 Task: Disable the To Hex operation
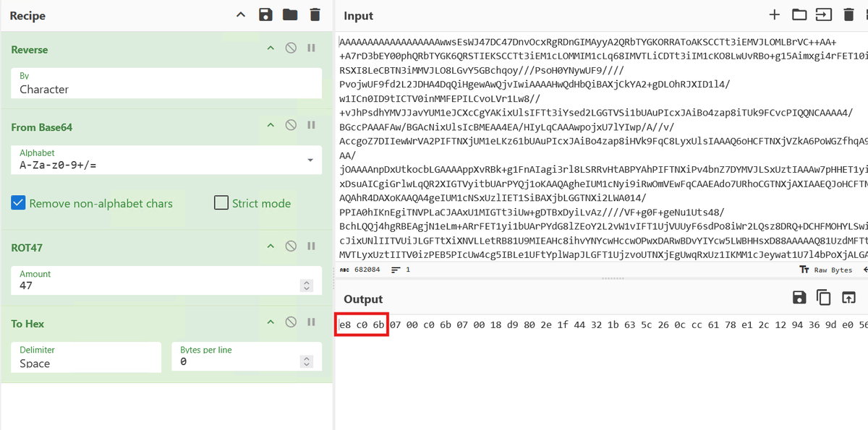291,322
